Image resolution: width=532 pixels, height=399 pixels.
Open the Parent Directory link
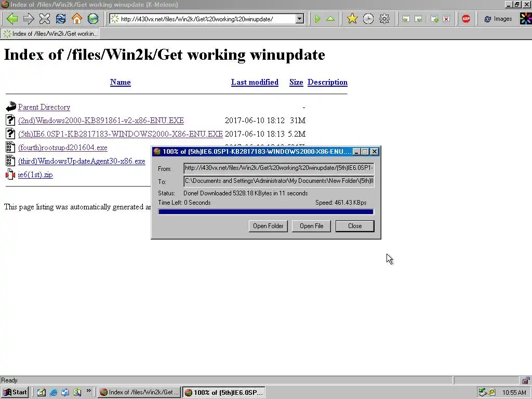[x=44, y=107]
